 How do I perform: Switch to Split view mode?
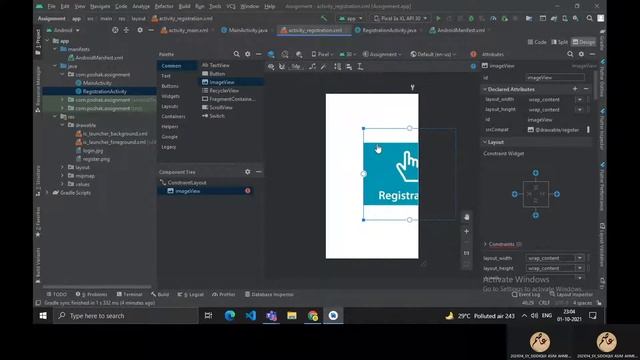pos(560,42)
